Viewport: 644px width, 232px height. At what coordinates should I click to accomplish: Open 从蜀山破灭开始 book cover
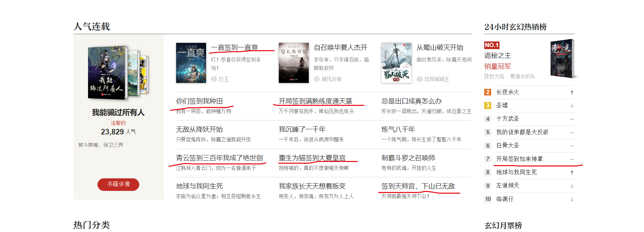pos(396,63)
